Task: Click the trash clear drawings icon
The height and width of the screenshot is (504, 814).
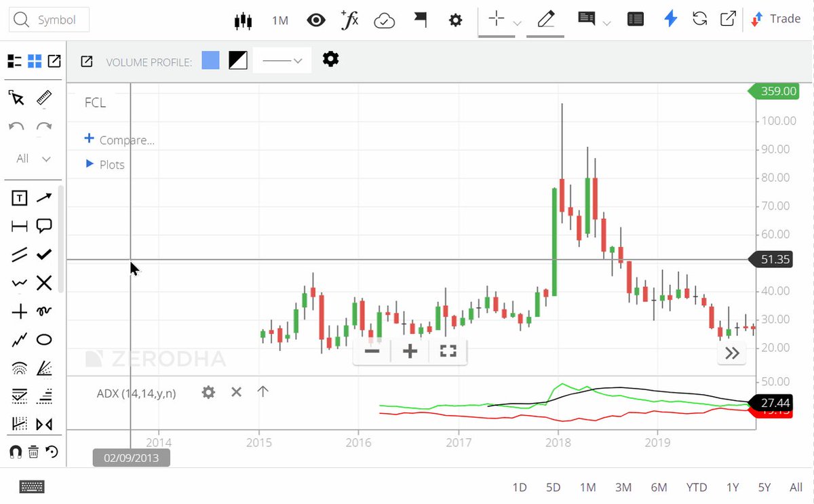Action: point(33,452)
